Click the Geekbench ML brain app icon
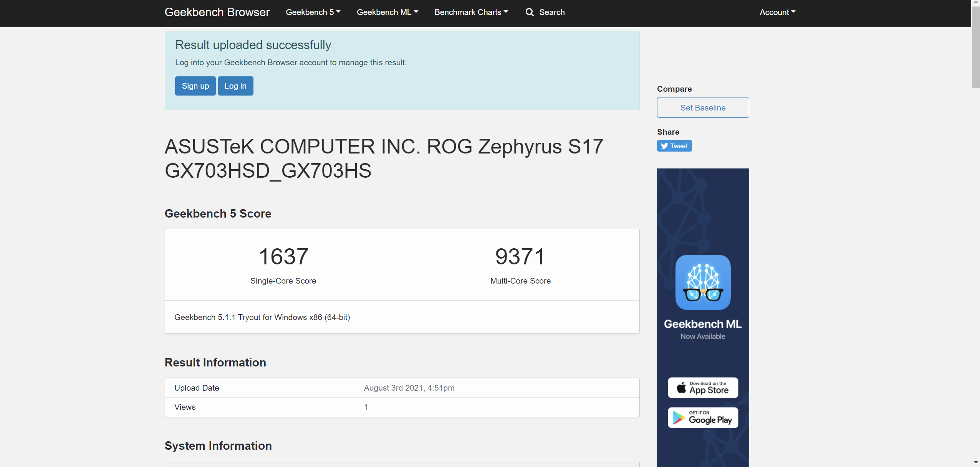The width and height of the screenshot is (980, 467). [703, 282]
